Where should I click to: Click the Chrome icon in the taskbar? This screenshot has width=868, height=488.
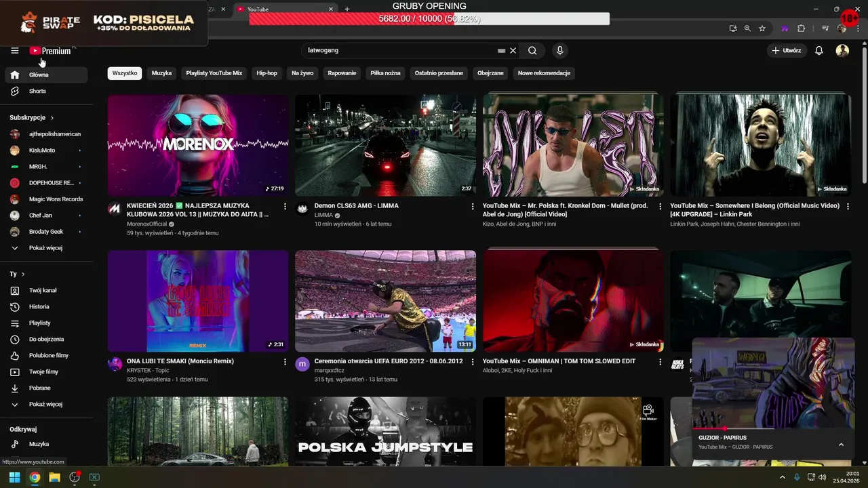tap(35, 477)
